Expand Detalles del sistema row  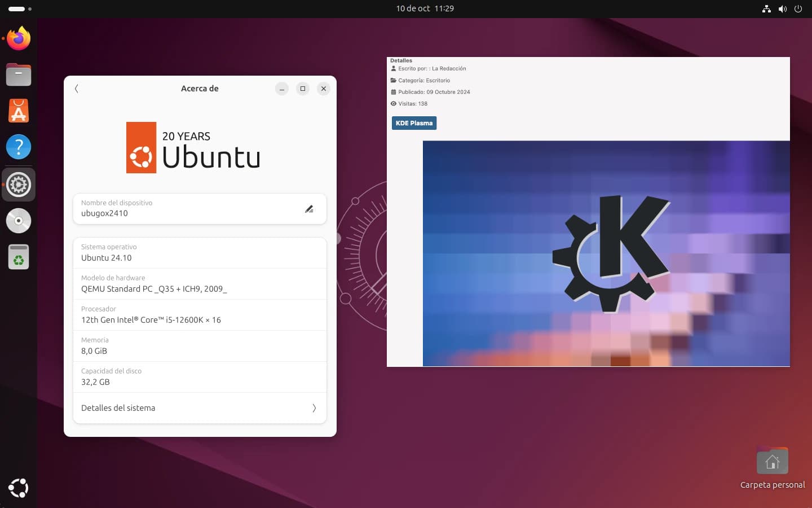pyautogui.click(x=200, y=408)
